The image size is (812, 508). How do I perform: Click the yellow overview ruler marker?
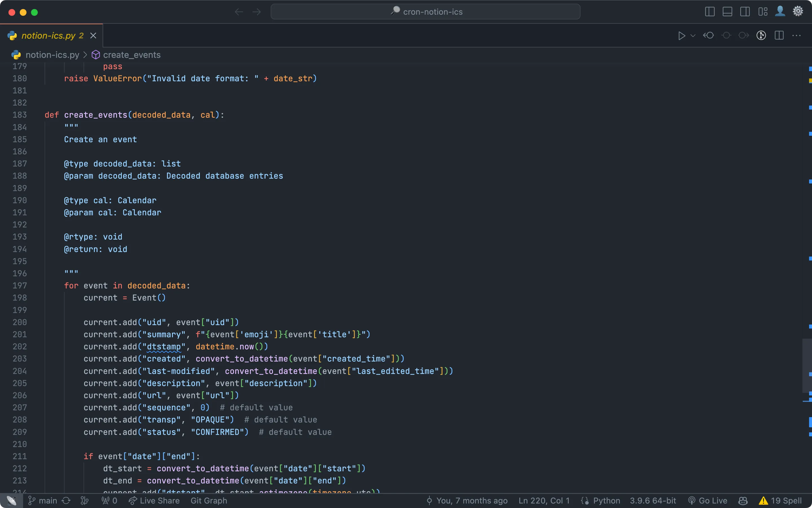click(810, 81)
